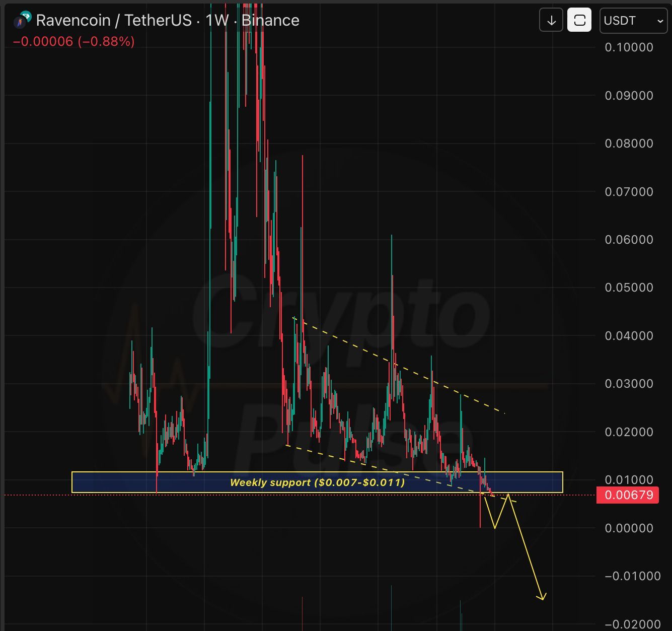Click the 0.03000 price axis label

(x=629, y=384)
